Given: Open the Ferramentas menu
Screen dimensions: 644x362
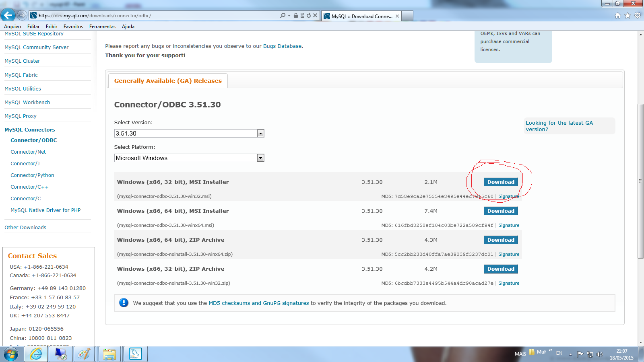Looking at the screenshot, I should coord(102,27).
